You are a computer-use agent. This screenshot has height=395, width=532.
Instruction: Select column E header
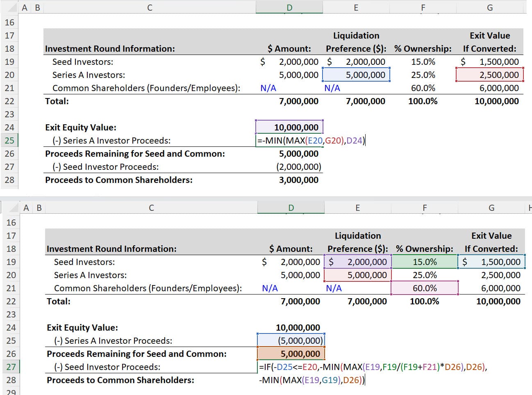(356, 7)
